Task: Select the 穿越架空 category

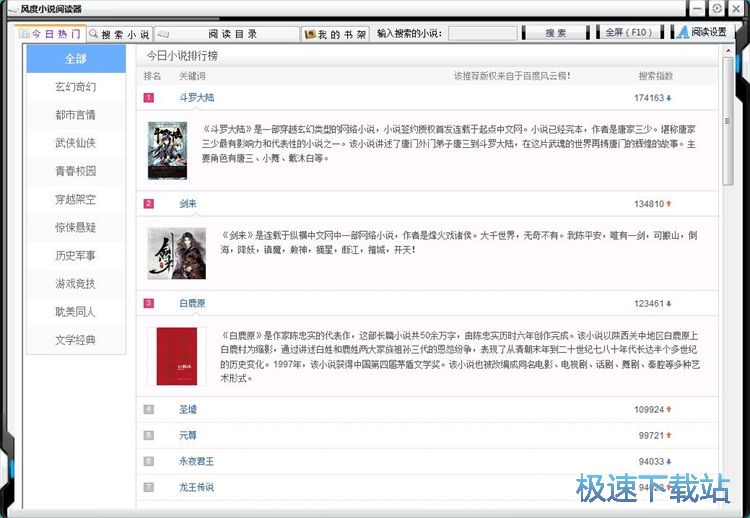Action: [76, 199]
